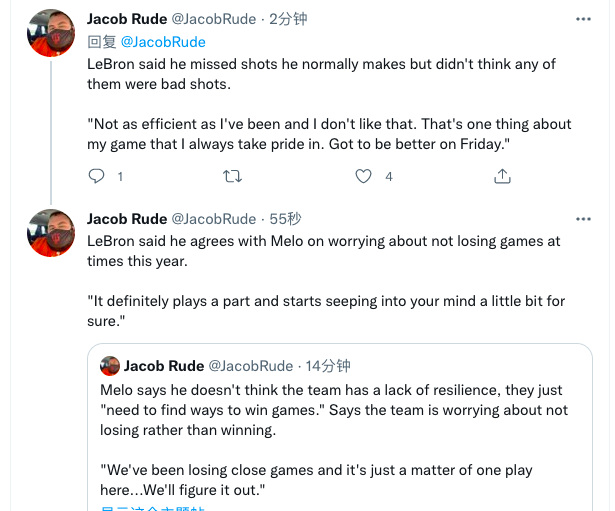Open the 55秒 timestamp link
The width and height of the screenshot is (615, 511).
tap(286, 219)
